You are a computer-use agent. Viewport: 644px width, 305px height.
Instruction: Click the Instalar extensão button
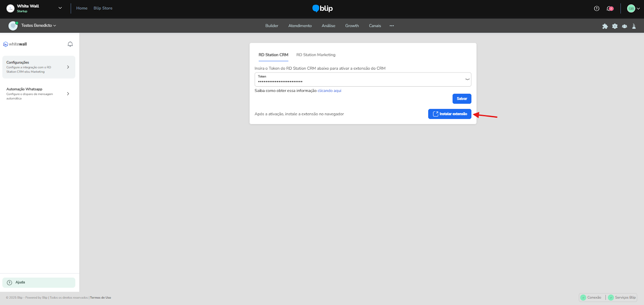pos(450,114)
